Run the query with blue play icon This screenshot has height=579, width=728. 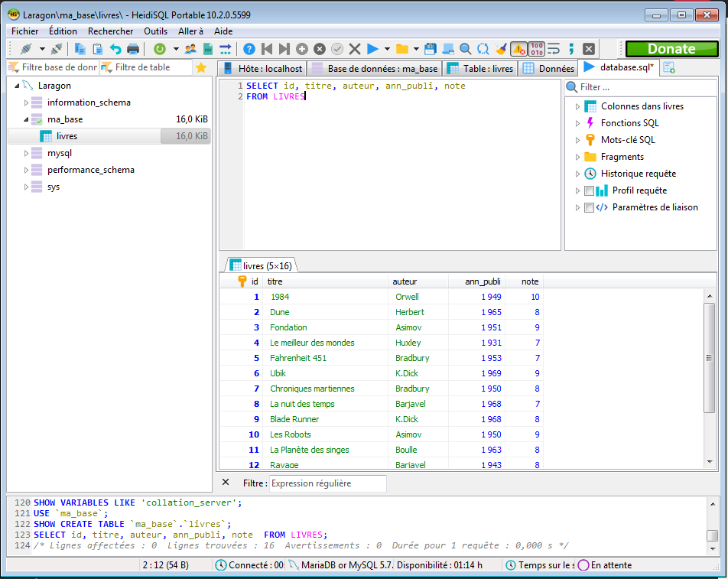coord(372,49)
